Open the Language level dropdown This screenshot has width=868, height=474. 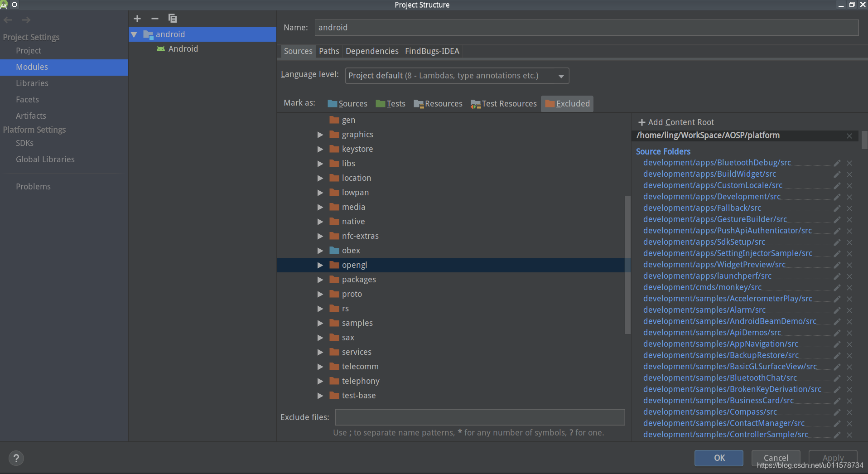coord(457,76)
